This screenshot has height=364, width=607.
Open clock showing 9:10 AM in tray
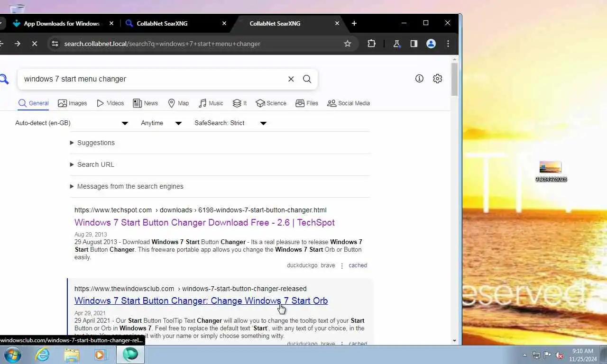[582, 355]
